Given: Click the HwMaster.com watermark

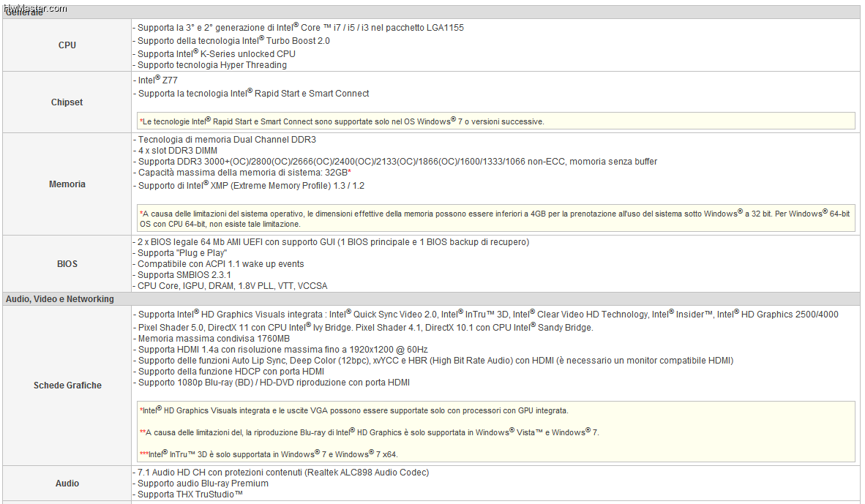Looking at the screenshot, I should click(34, 8).
